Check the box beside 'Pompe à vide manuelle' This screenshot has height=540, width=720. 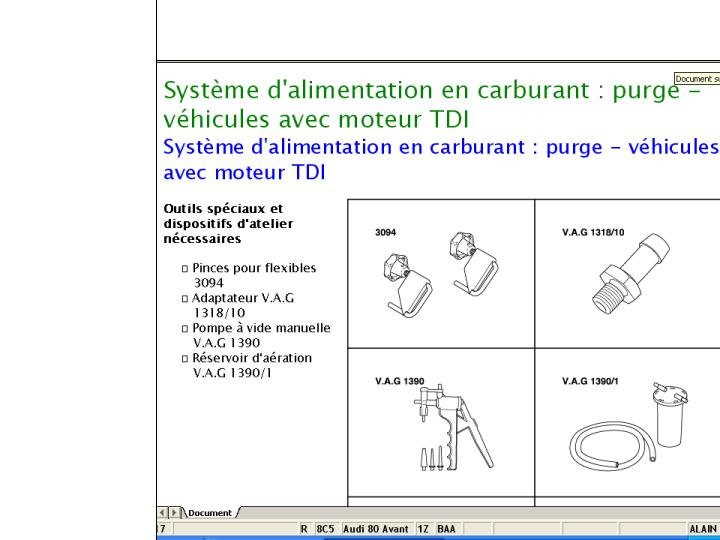(x=185, y=329)
